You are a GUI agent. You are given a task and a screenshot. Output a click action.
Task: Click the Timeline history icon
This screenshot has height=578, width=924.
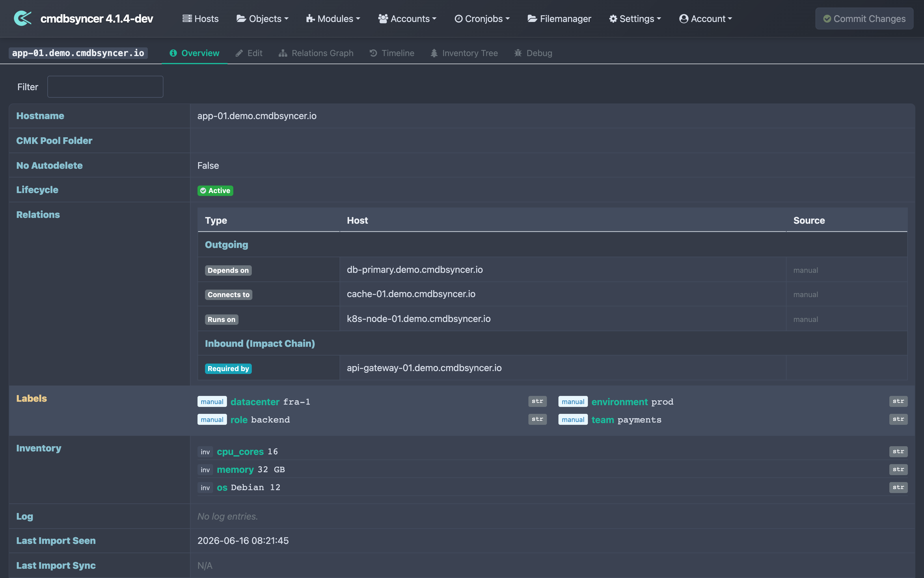pos(373,53)
